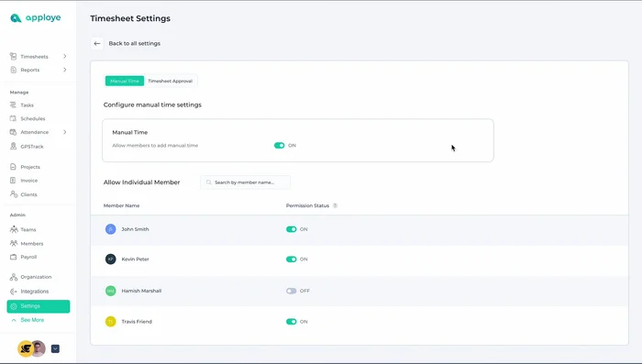Open the Payroll link
642x364 pixels.
[28, 257]
